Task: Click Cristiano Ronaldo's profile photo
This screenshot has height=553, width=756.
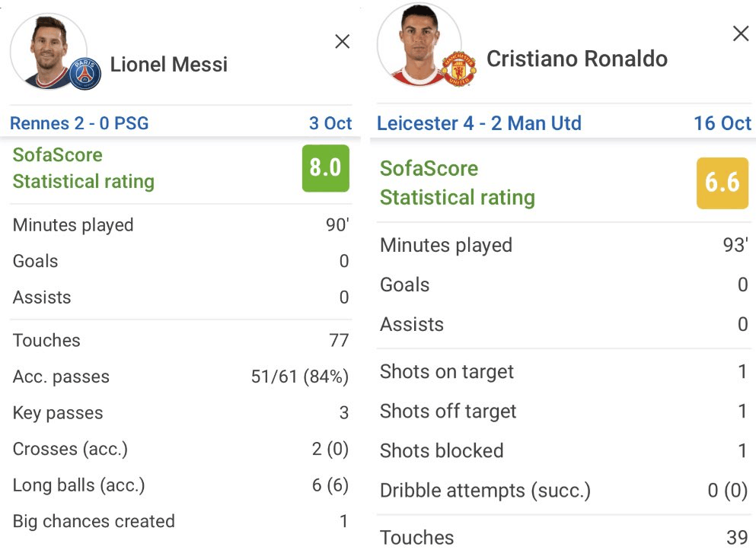Action: 419,45
